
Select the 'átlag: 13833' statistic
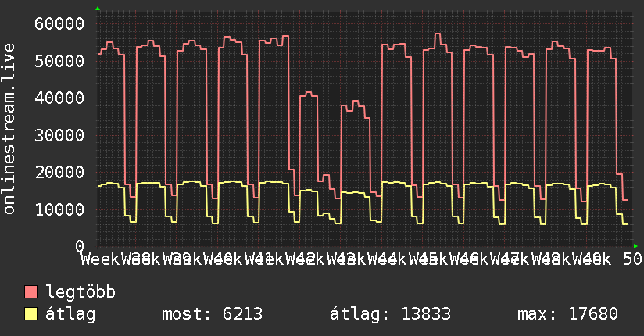390,314
